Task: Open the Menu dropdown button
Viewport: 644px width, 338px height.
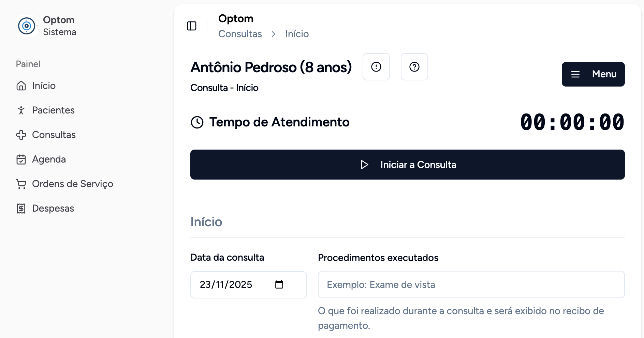Action: [593, 74]
